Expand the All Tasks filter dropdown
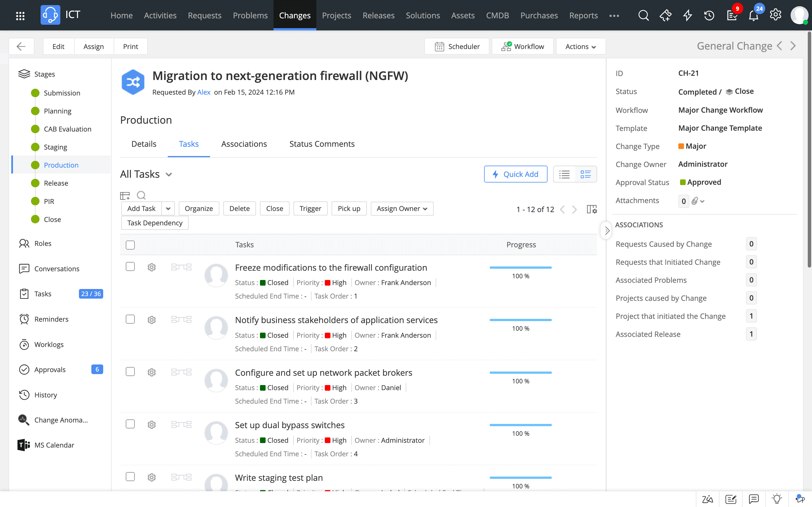This screenshot has height=507, width=812. point(169,174)
